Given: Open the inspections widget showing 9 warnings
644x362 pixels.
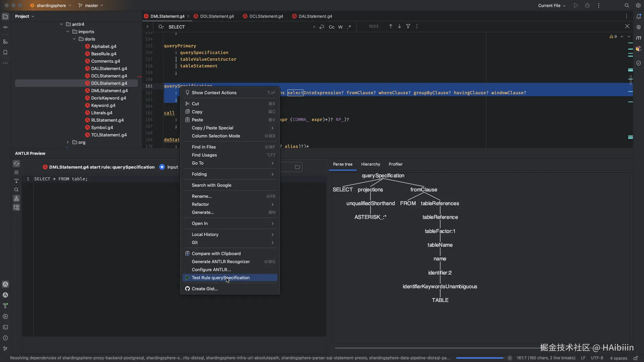Looking at the screenshot, I should coord(613,37).
